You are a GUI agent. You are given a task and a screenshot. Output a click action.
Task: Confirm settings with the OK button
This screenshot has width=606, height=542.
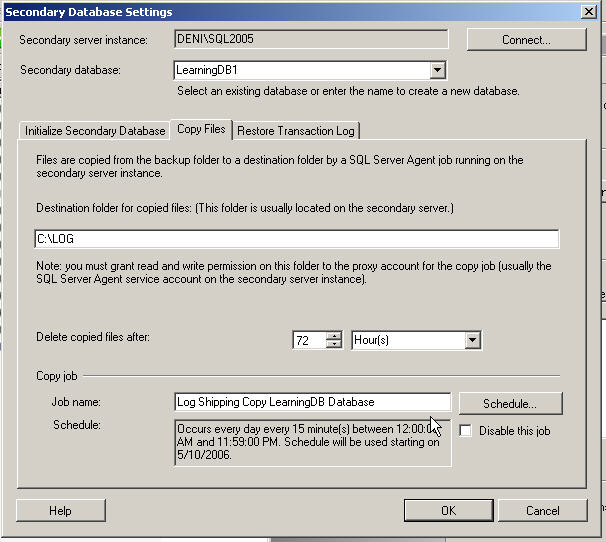448,510
